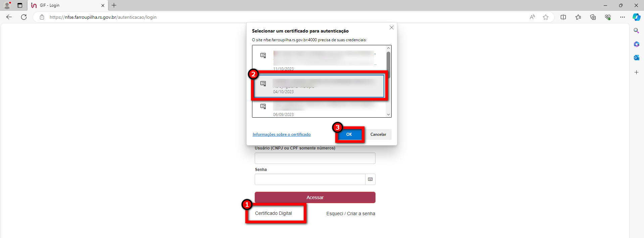The width and height of the screenshot is (644, 238).
Task: Open the split screen icon in toolbar
Action: (563, 17)
